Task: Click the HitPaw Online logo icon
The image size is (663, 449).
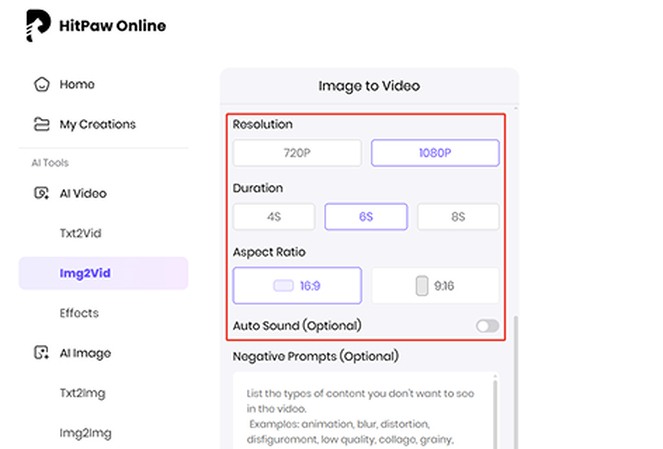Action: click(x=38, y=25)
